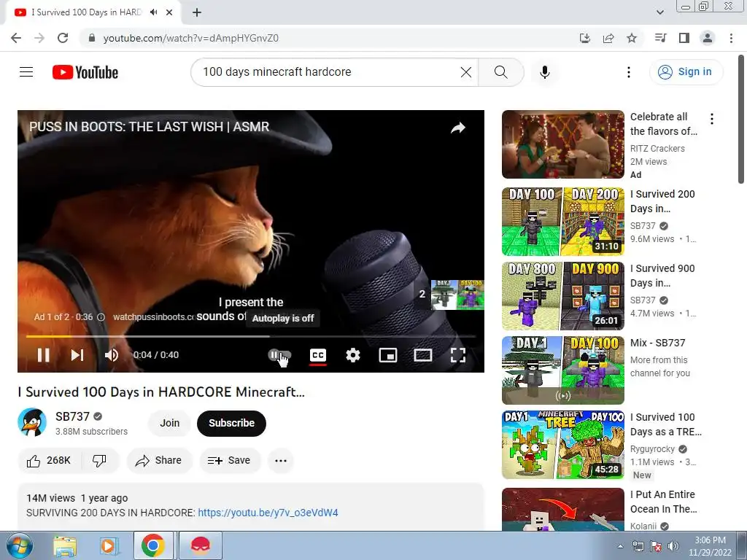
Task: Clear the search box text
Action: pyautogui.click(x=466, y=72)
